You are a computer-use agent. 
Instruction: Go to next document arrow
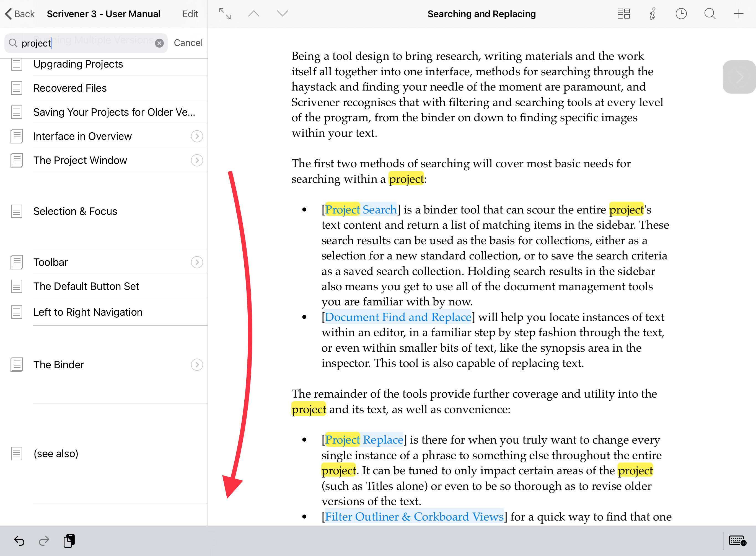(x=282, y=14)
